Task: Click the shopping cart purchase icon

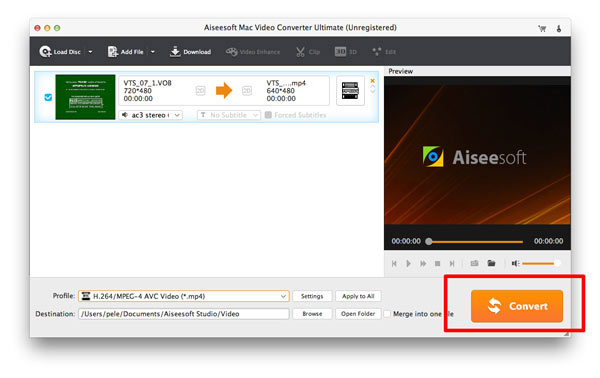Action: (x=542, y=28)
